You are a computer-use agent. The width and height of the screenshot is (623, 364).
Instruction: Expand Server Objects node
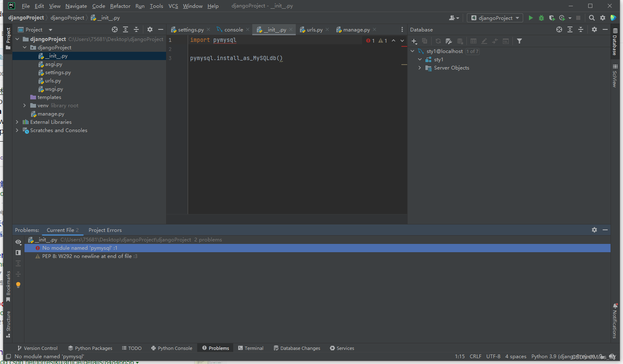click(x=420, y=67)
